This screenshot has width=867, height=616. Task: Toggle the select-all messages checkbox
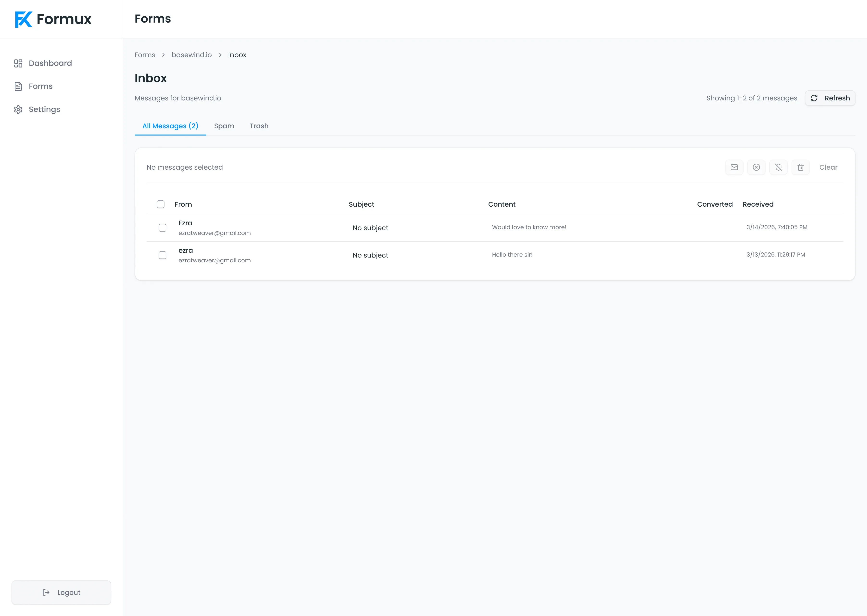(x=161, y=204)
